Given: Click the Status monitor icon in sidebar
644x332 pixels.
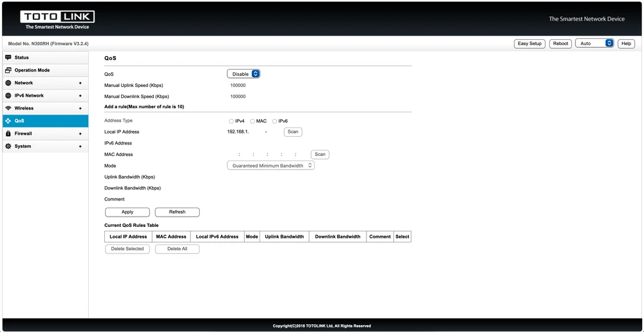Looking at the screenshot, I should click(8, 57).
